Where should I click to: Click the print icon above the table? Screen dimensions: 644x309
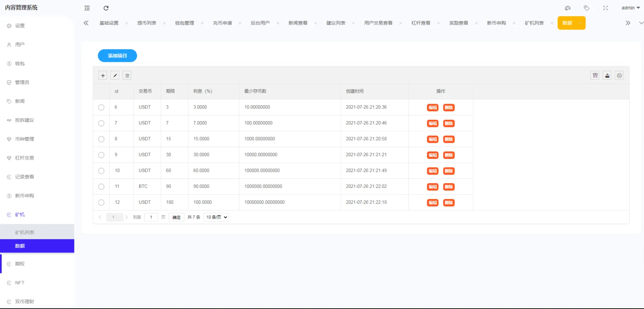pyautogui.click(x=619, y=75)
